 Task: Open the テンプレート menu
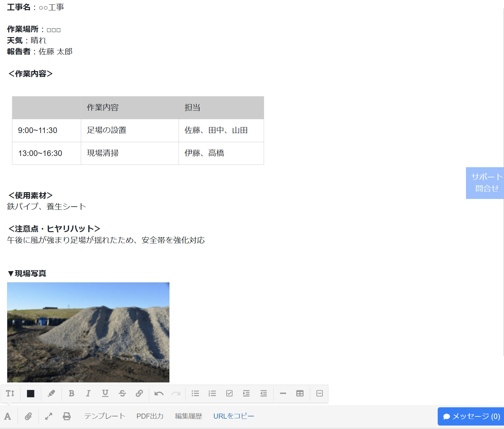[x=105, y=416]
